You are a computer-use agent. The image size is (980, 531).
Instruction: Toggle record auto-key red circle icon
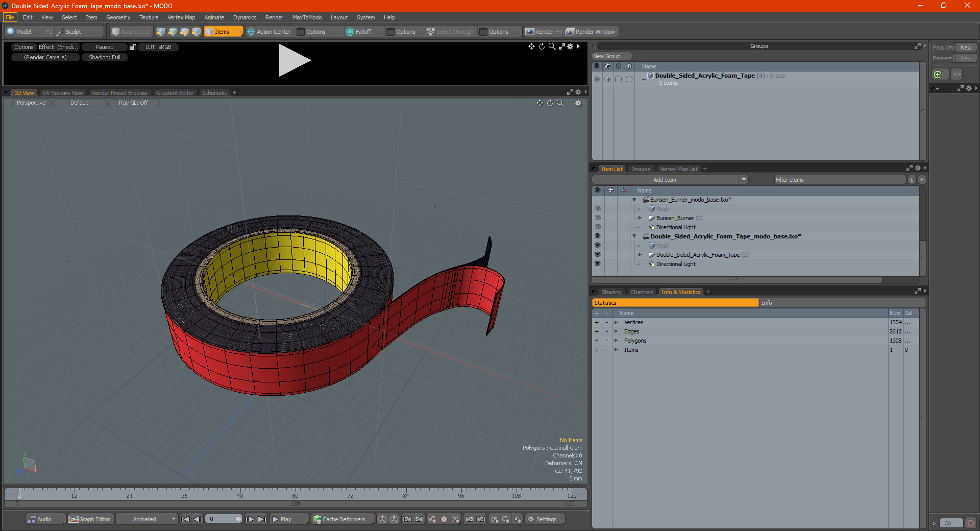(444, 519)
